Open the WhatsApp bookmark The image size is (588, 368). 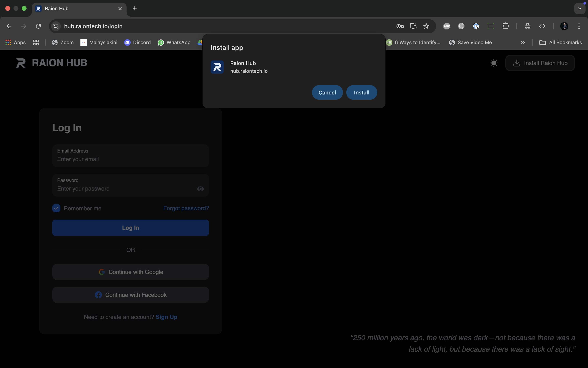pyautogui.click(x=174, y=42)
